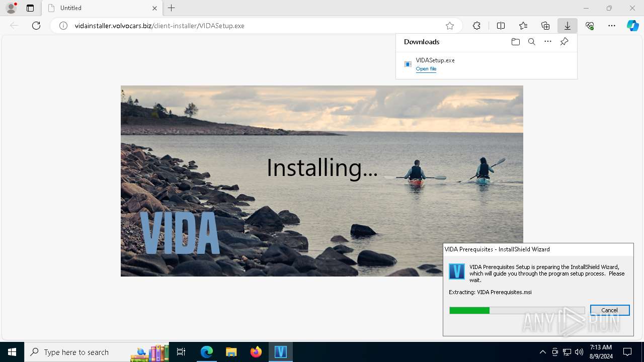
Task: Open the Copilot sidebar icon
Action: (x=633, y=26)
